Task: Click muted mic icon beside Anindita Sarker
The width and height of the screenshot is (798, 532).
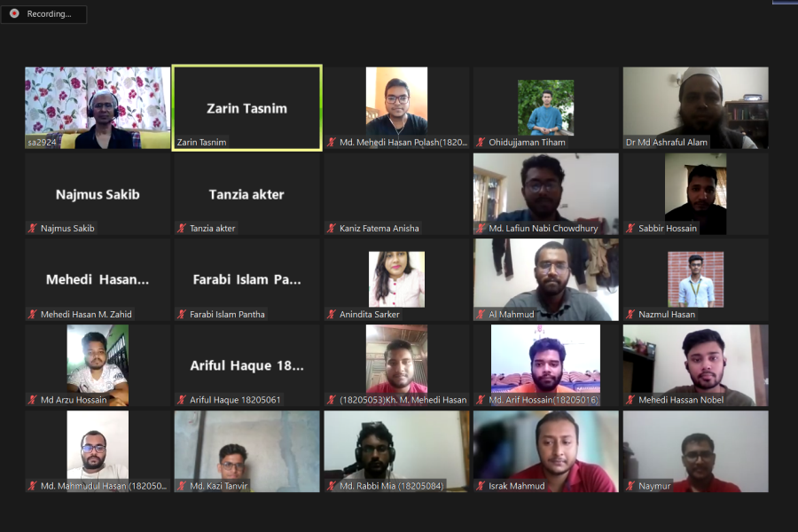Action: pyautogui.click(x=332, y=315)
